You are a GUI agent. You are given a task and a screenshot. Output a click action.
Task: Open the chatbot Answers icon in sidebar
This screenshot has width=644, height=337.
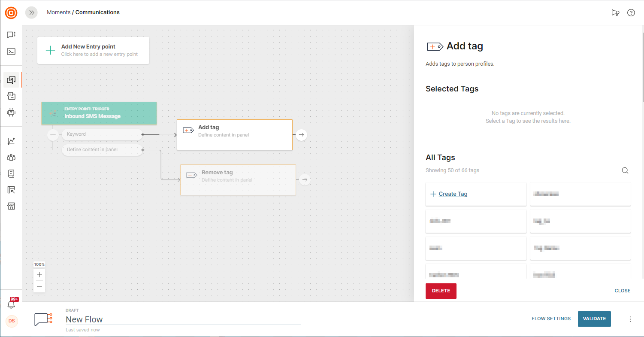pos(11,112)
